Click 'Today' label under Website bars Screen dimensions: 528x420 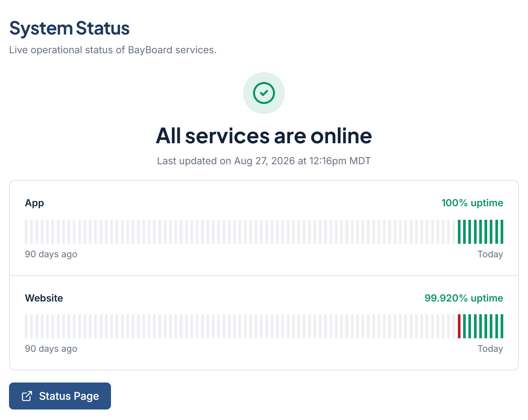tap(490, 349)
